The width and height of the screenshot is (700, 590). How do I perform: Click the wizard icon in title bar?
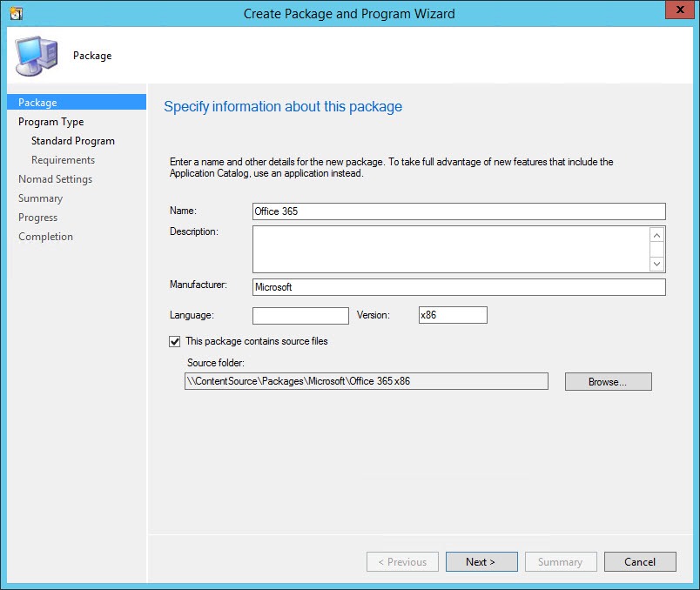[x=15, y=13]
